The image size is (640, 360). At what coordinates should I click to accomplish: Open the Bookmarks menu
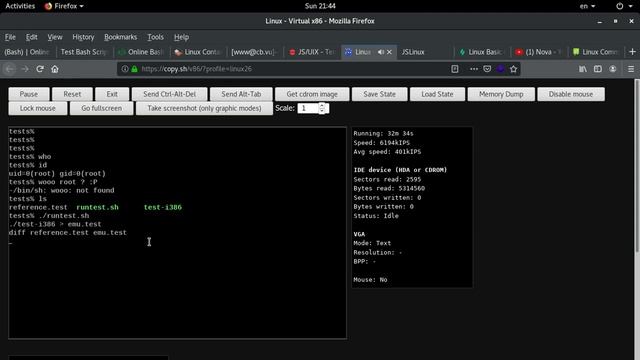tap(120, 37)
